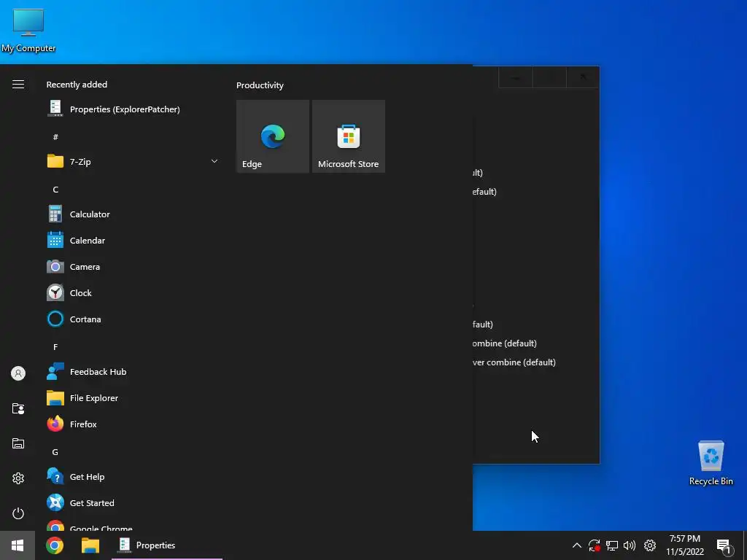747x560 pixels.
Task: Click the Recently added header
Action: (77, 85)
